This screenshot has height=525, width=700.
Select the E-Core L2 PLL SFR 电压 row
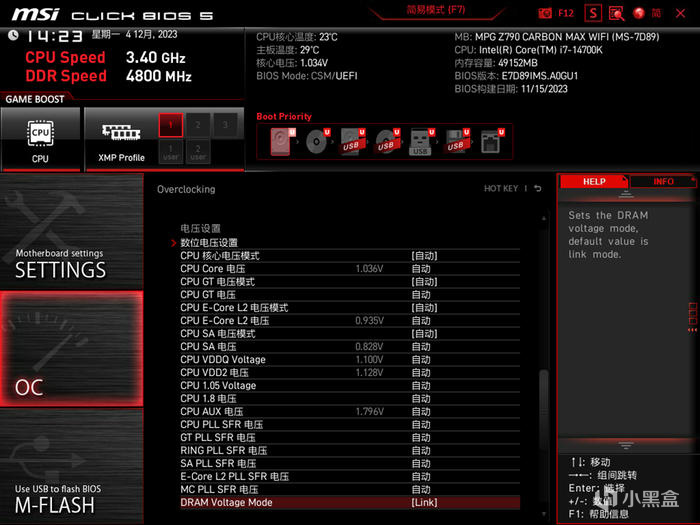click(x=350, y=476)
